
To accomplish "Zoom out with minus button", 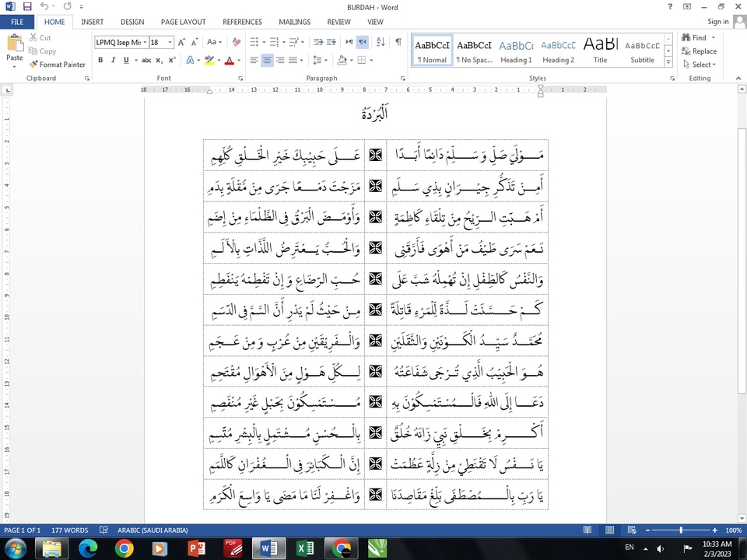I will click(648, 530).
